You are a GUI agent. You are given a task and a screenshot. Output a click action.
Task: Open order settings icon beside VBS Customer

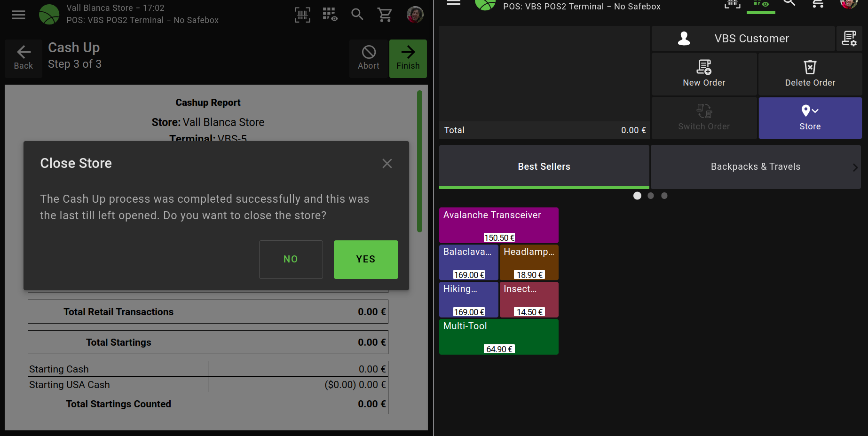849,39
